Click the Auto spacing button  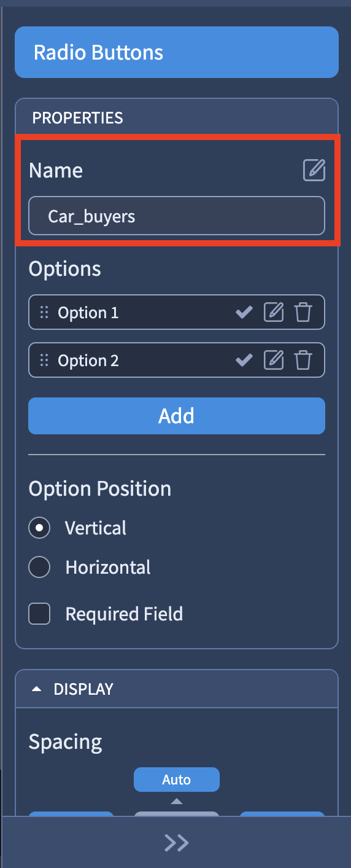click(x=177, y=780)
